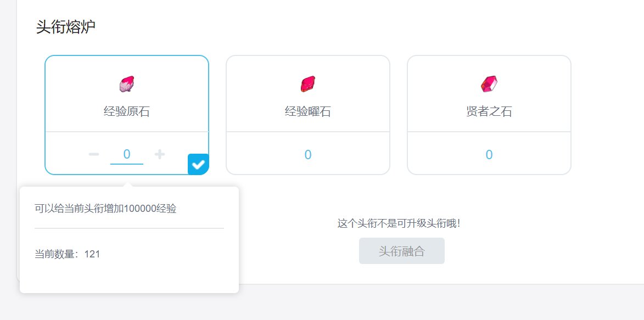644x320 pixels.
Task: Click the 当前数量 121 text
Action: click(x=64, y=254)
